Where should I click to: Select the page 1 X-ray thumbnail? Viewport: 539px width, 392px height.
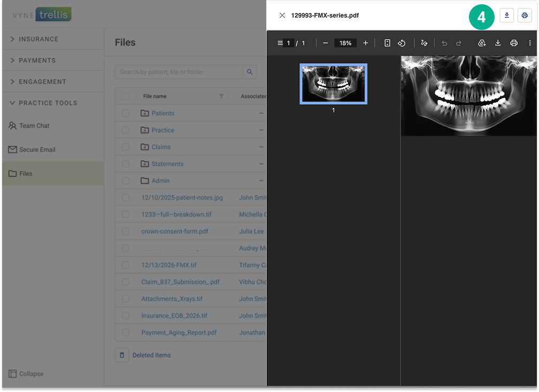coord(333,84)
